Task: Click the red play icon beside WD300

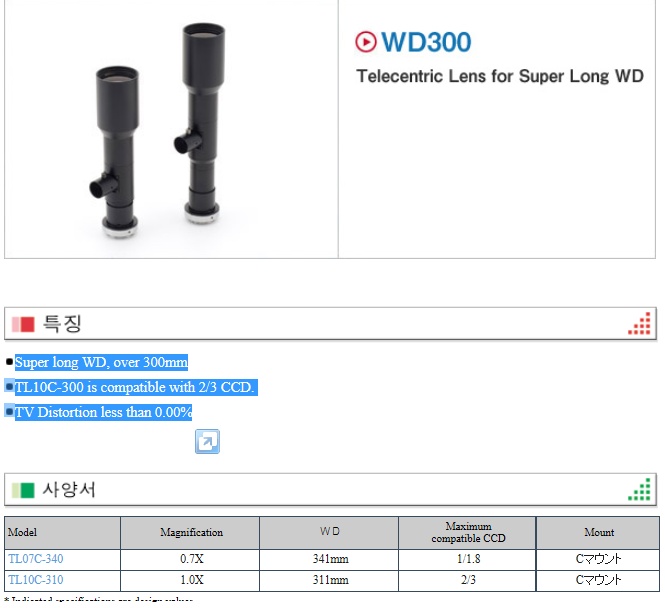Action: pyautogui.click(x=366, y=42)
